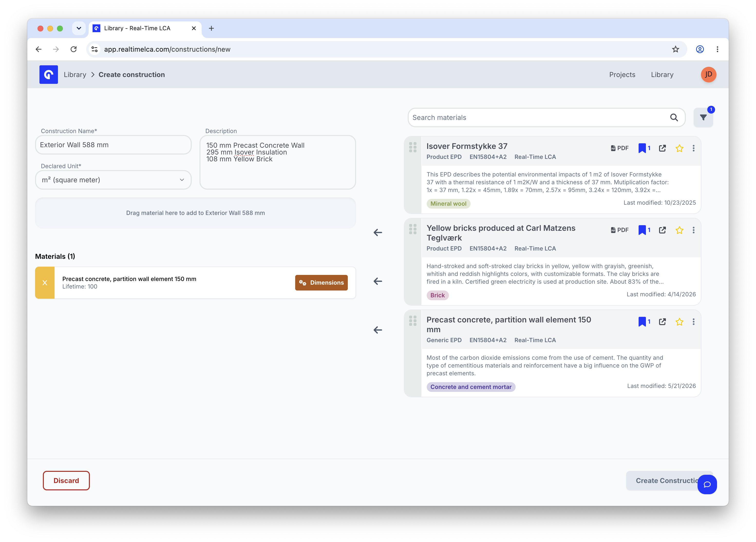
Task: Focus the Search materials box
Action: click(546, 117)
